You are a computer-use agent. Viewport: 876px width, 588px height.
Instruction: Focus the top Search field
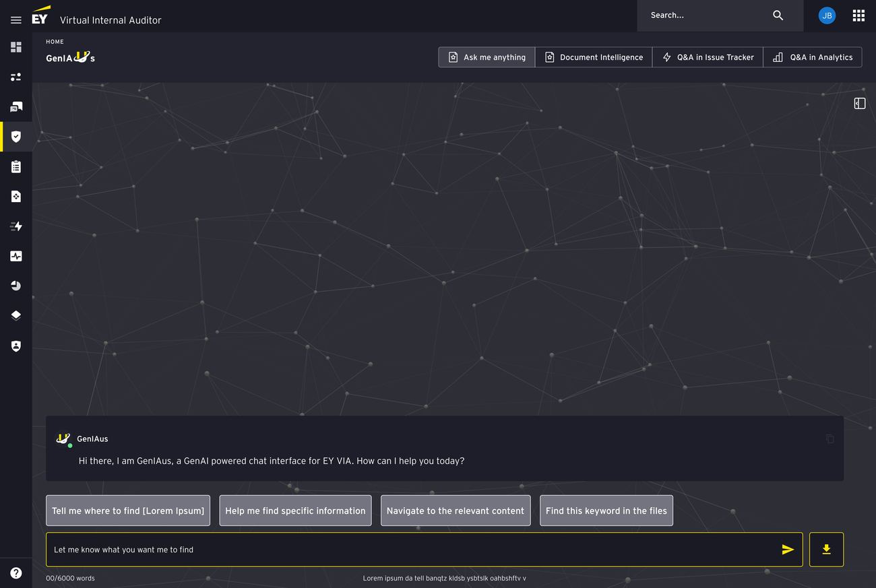pos(720,15)
